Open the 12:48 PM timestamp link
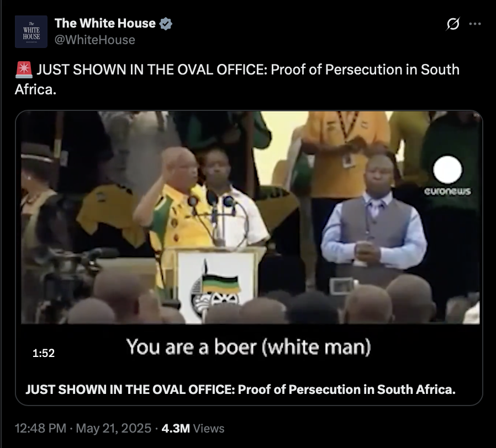This screenshot has width=496, height=448. pyautogui.click(x=40, y=428)
